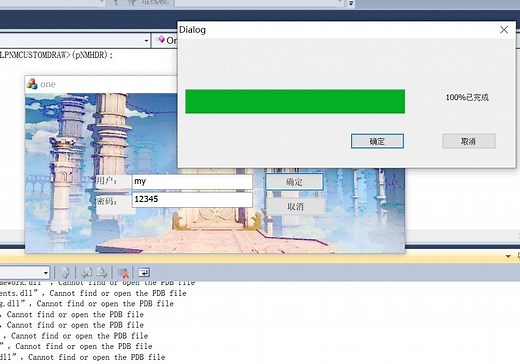The height and width of the screenshot is (364, 520).
Task: Click 取消 in the 'one' login window
Action: [x=295, y=207]
